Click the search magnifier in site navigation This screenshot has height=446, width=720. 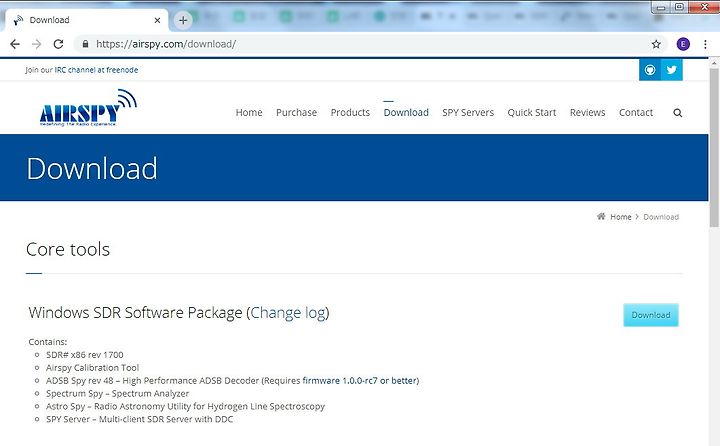point(677,113)
